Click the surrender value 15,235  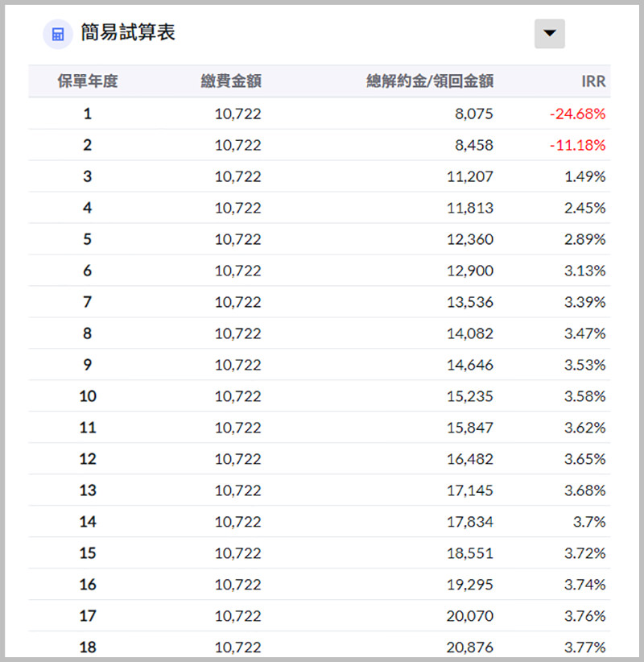(470, 396)
